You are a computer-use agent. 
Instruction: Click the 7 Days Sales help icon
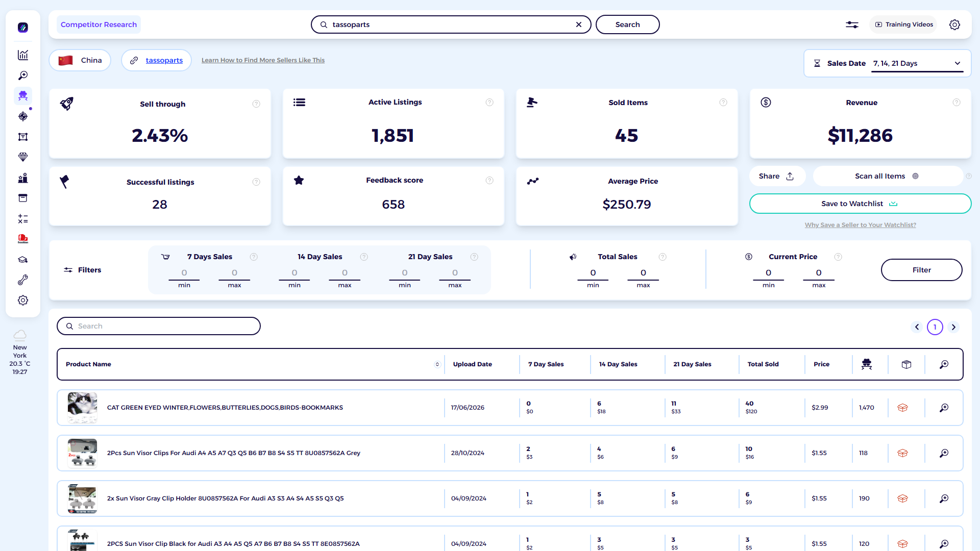(x=254, y=257)
